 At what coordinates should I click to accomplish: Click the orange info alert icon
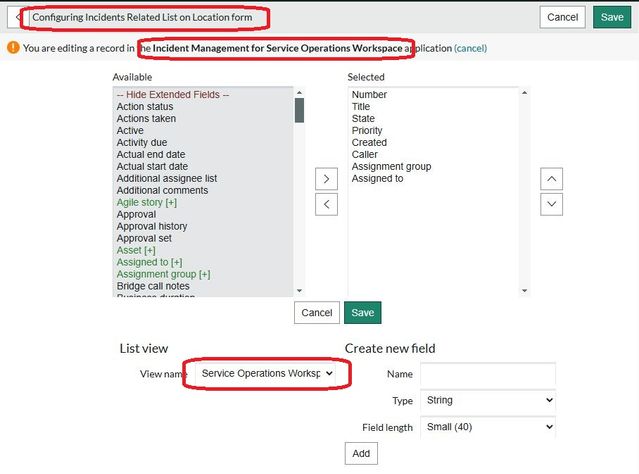(x=13, y=48)
